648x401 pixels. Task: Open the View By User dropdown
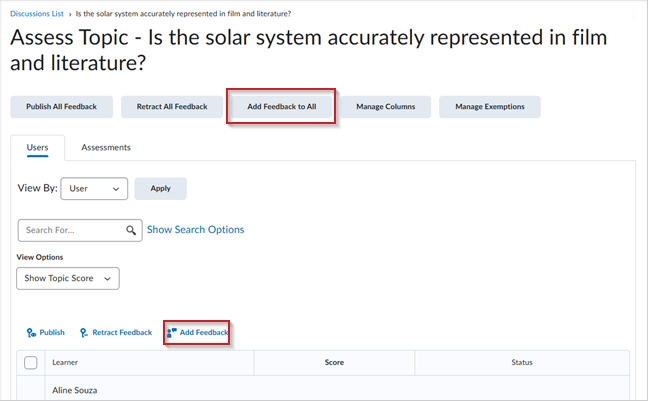(x=94, y=188)
